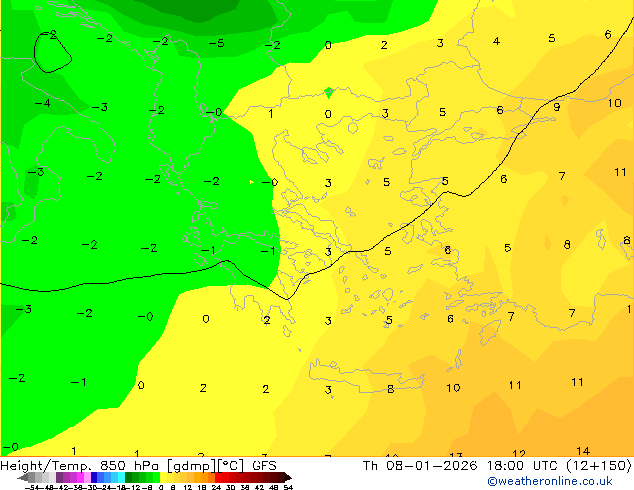634x490 pixels.
Task: Click the dark blue swatch in the temperature legend
Action: click(x=94, y=477)
